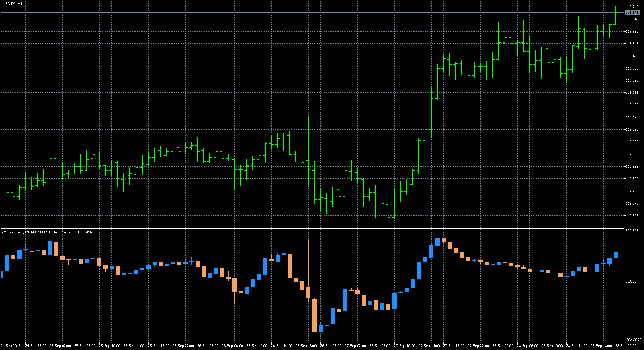
Task: Click the 113.190 price axis label
Action: (632, 105)
